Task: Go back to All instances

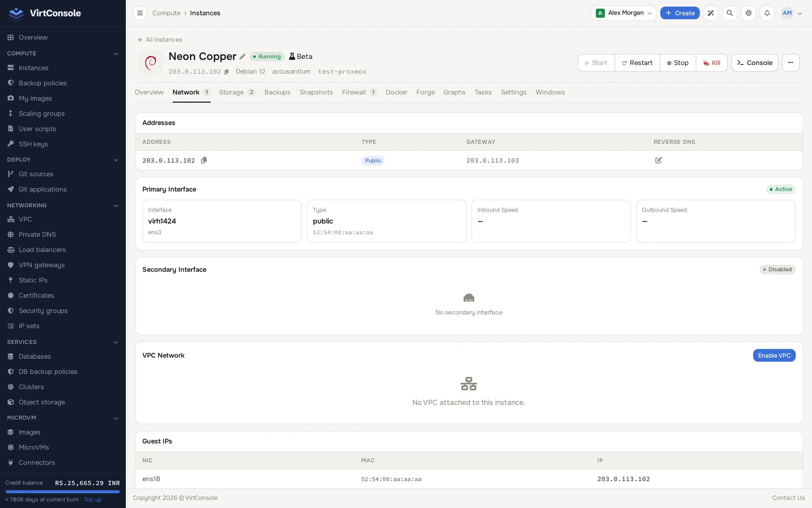Action: click(160, 40)
